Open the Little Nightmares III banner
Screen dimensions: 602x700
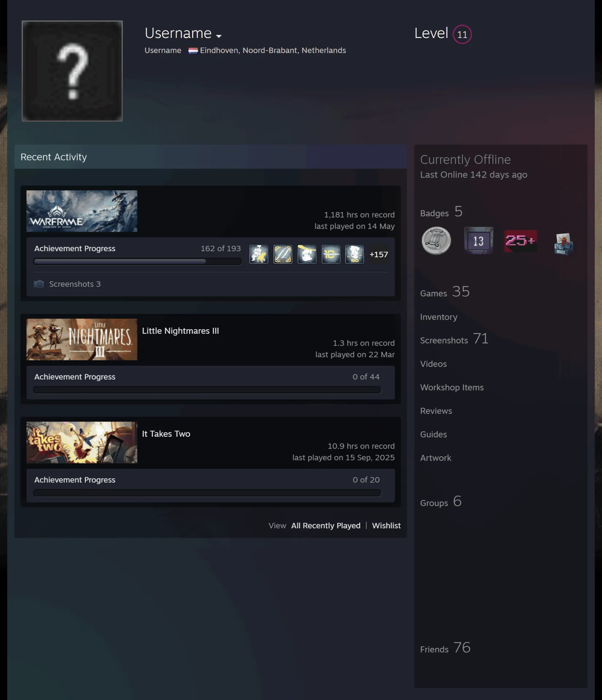[82, 339]
